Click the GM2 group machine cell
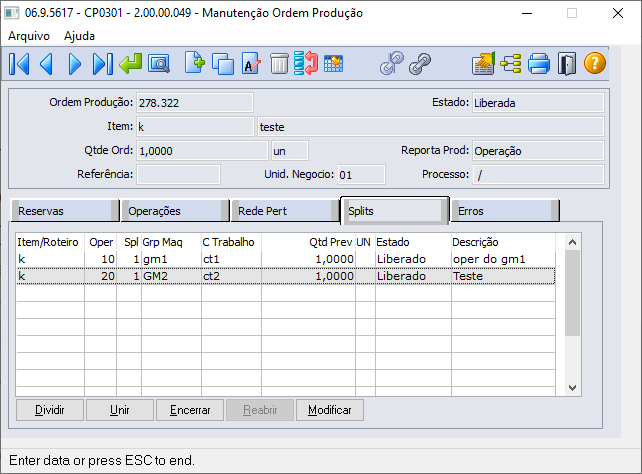 click(171, 276)
